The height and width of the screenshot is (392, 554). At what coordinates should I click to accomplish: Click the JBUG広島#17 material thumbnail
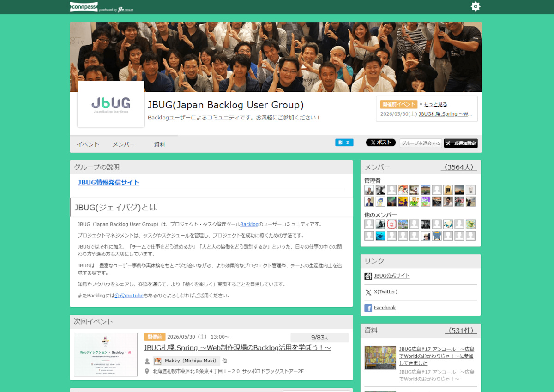380,358
